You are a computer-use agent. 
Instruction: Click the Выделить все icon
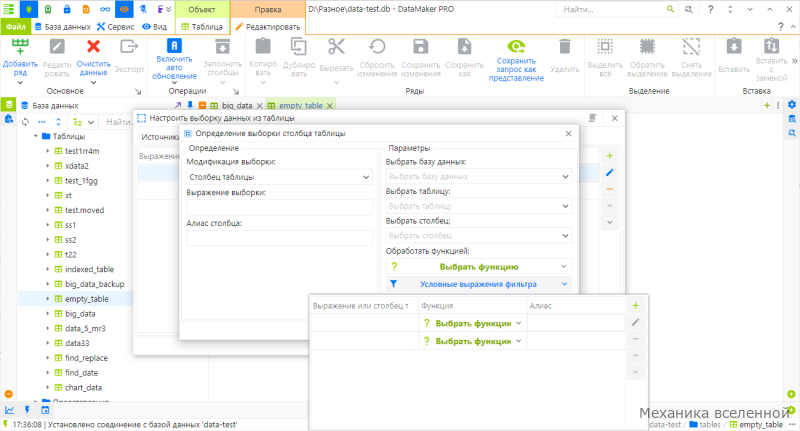pos(605,47)
